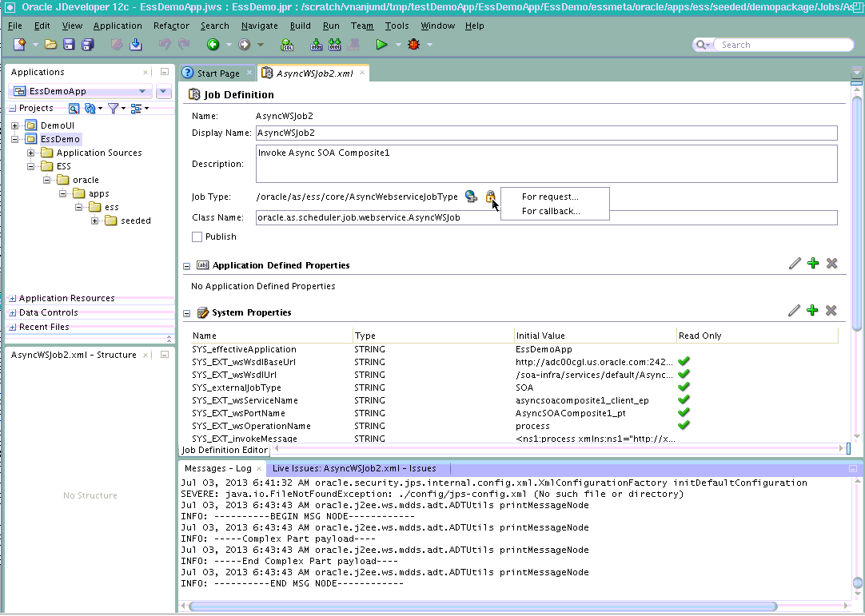Click the Class Name input field
This screenshot has width=865, height=616.
point(546,218)
